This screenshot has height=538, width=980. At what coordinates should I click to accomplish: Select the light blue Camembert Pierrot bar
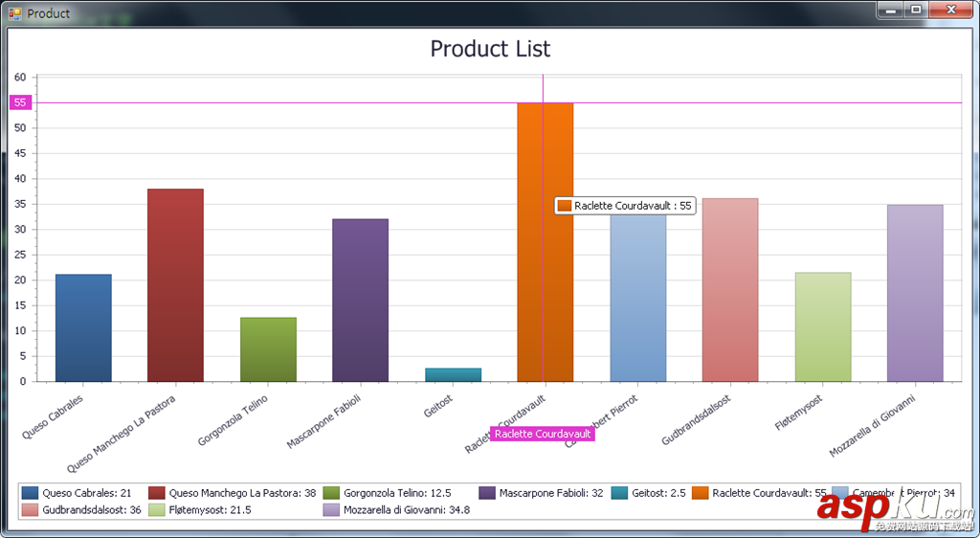(x=638, y=298)
